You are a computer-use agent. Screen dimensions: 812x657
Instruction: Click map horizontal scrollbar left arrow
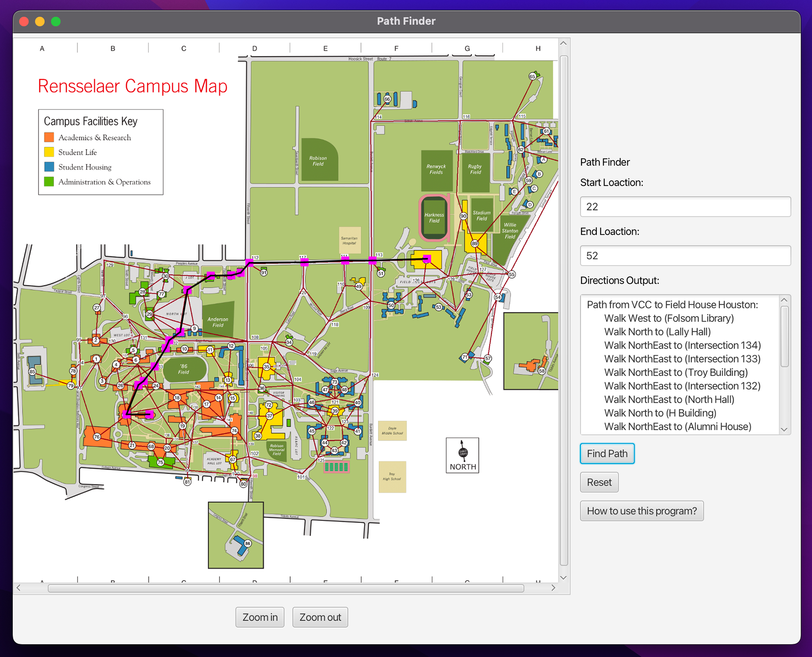[x=19, y=588]
